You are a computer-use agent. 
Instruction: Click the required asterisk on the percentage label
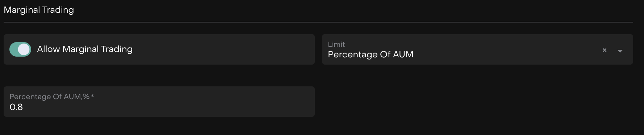pyautogui.click(x=92, y=96)
